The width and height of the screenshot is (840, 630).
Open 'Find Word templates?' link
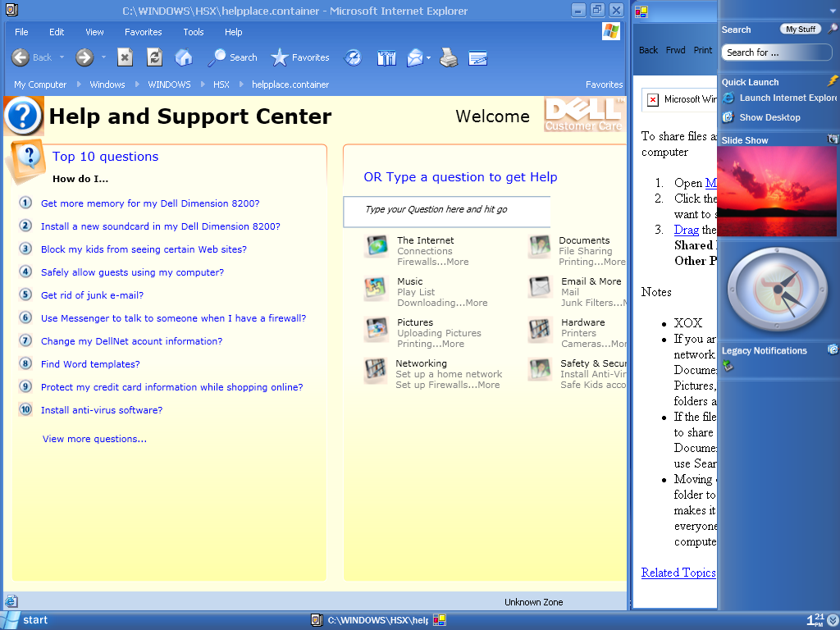(90, 364)
